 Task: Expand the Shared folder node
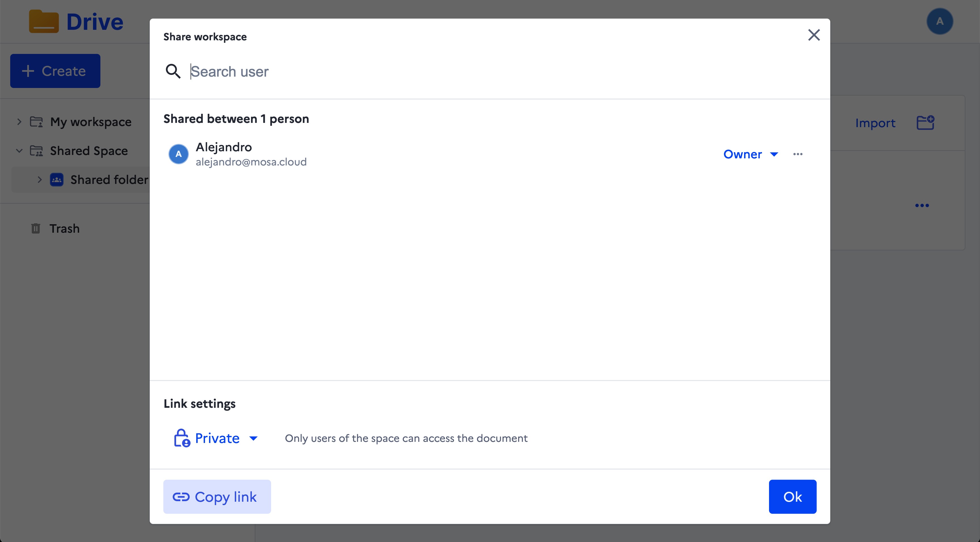(40, 180)
